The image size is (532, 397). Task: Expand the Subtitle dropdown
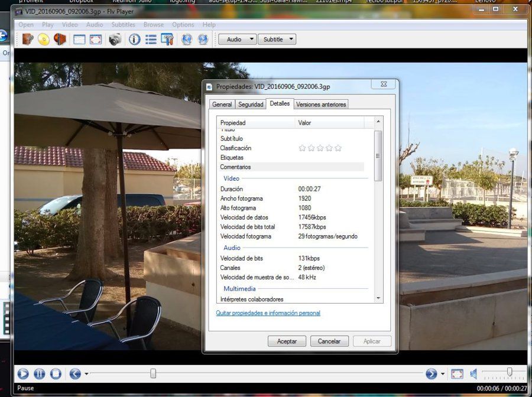point(277,40)
